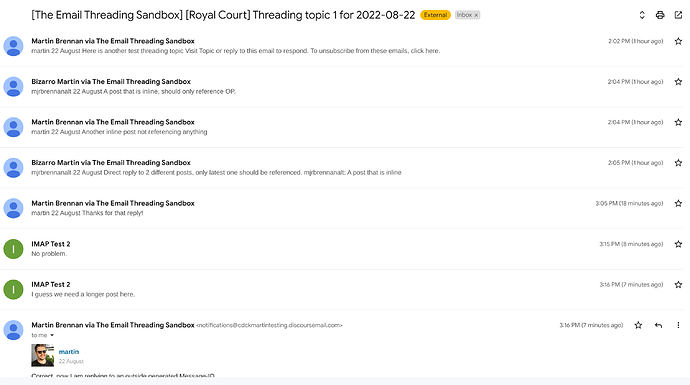Click the conversation subject title
This screenshot has width=690, height=385.
(x=223, y=15)
